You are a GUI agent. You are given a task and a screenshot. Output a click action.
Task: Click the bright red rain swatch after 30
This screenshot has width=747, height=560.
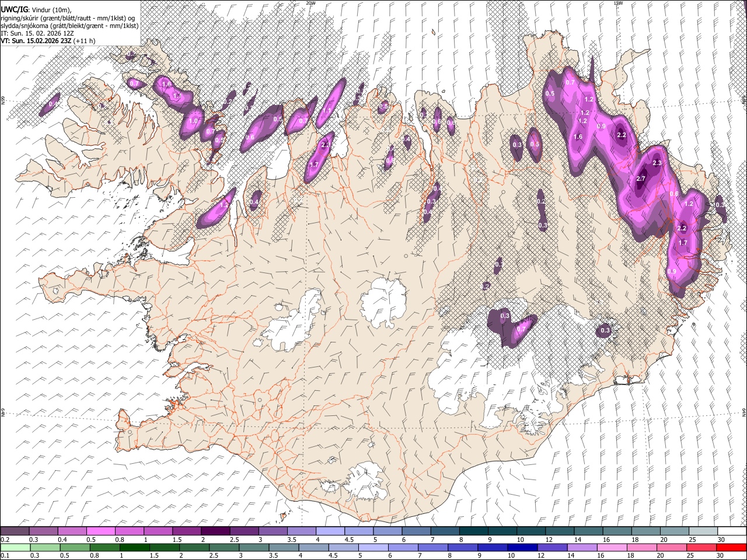731,547
